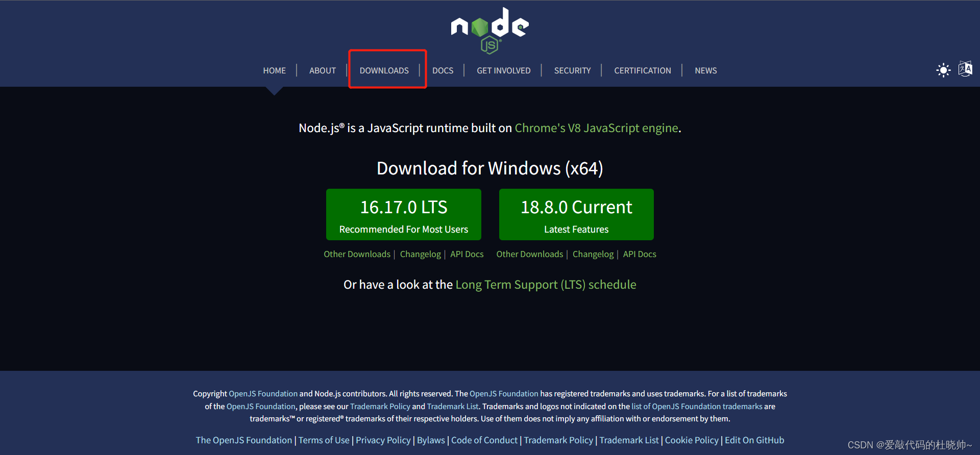980x455 pixels.
Task: Open the SECURITY nav item
Action: point(573,70)
